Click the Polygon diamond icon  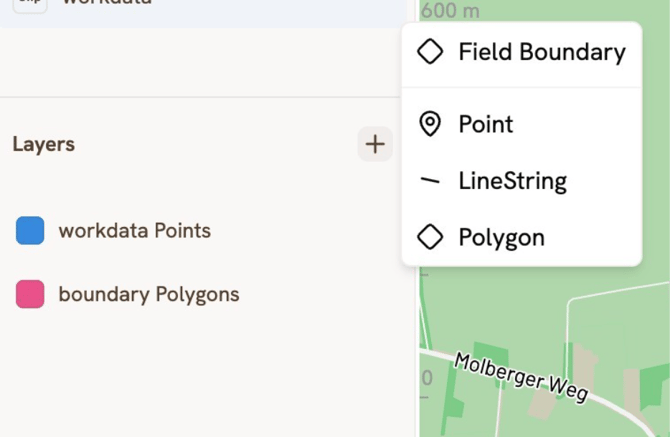(430, 237)
